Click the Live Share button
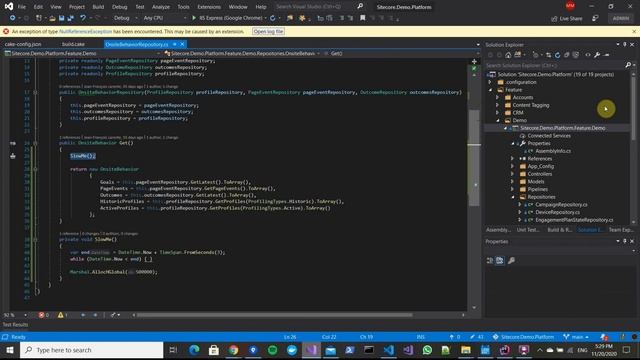Image resolution: width=640 pixels, height=360 pixels. [x=567, y=18]
